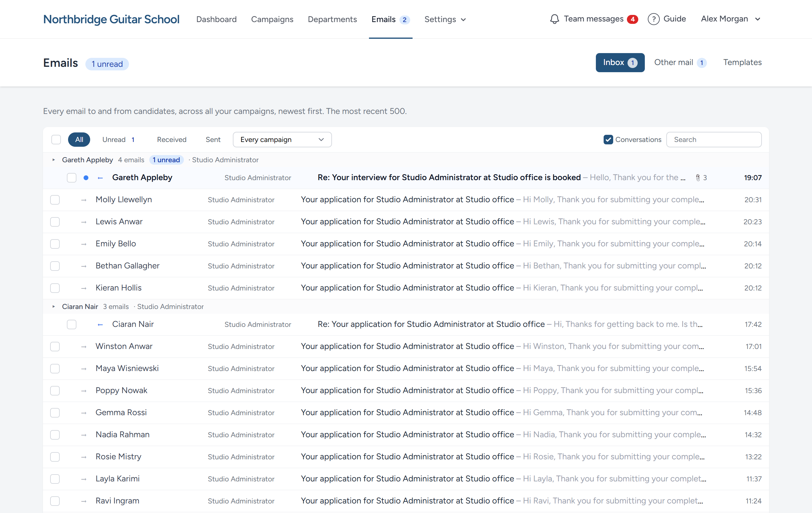
Task: Switch to the Templates tab
Action: point(742,62)
